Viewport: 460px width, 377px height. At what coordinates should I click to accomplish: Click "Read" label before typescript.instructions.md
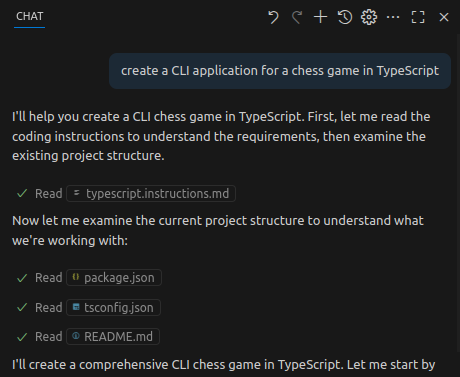pos(49,194)
